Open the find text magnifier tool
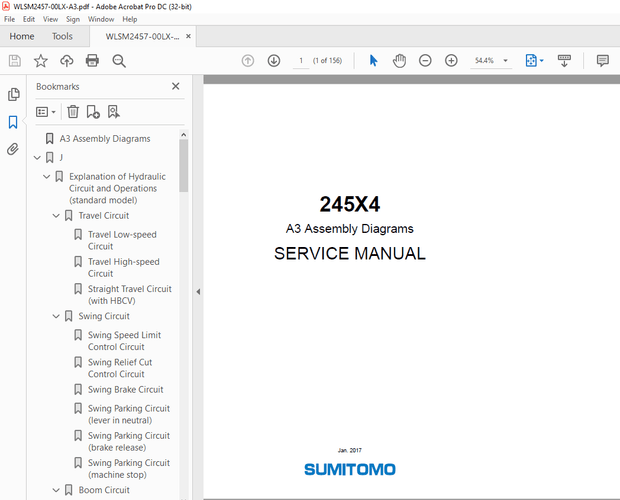Image resolution: width=620 pixels, height=500 pixels. coord(119,61)
